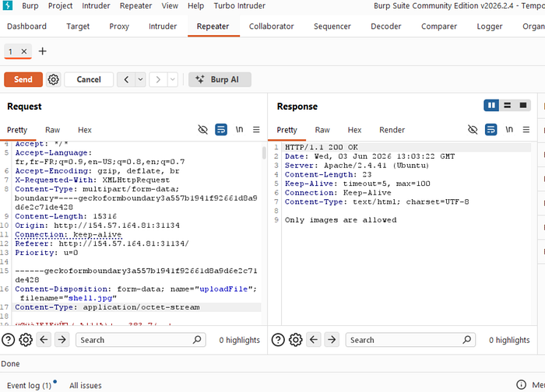The height and width of the screenshot is (392, 545).
Task: Toggle hide non-printable chars in Response
Action: [473, 130]
